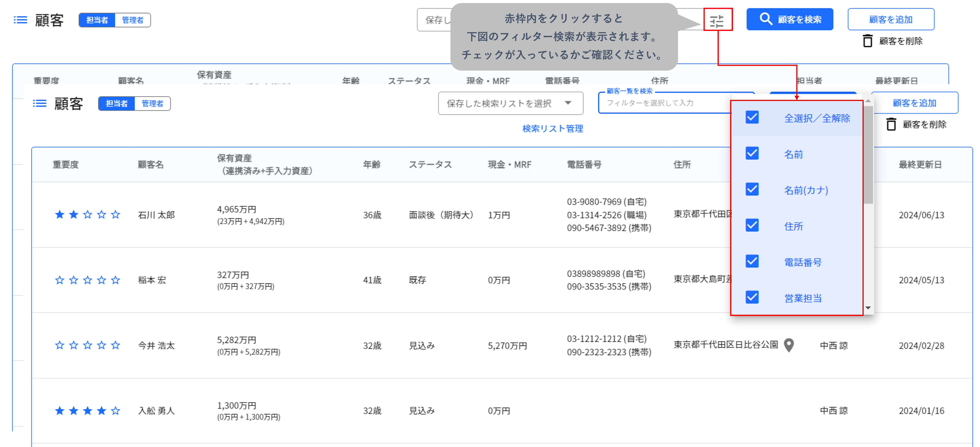
Task: Click the trash icon for lower 顧客を削除
Action: point(891,124)
